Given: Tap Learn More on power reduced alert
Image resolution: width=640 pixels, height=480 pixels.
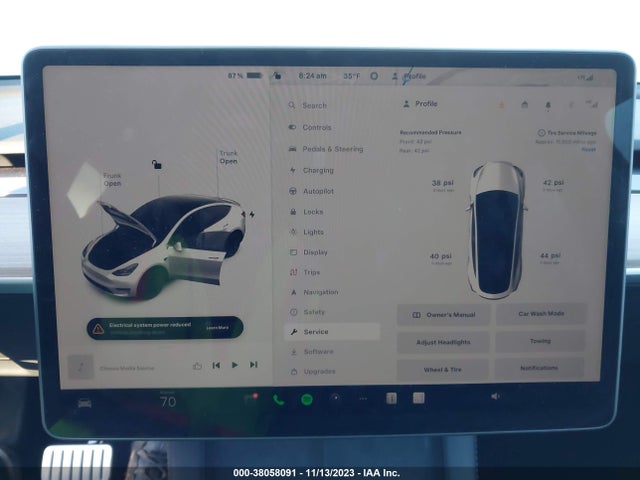Looking at the screenshot, I should pyautogui.click(x=218, y=328).
